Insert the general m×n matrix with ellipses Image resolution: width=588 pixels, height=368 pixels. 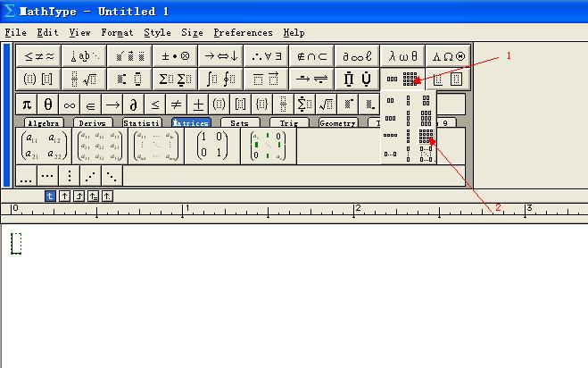(156, 146)
